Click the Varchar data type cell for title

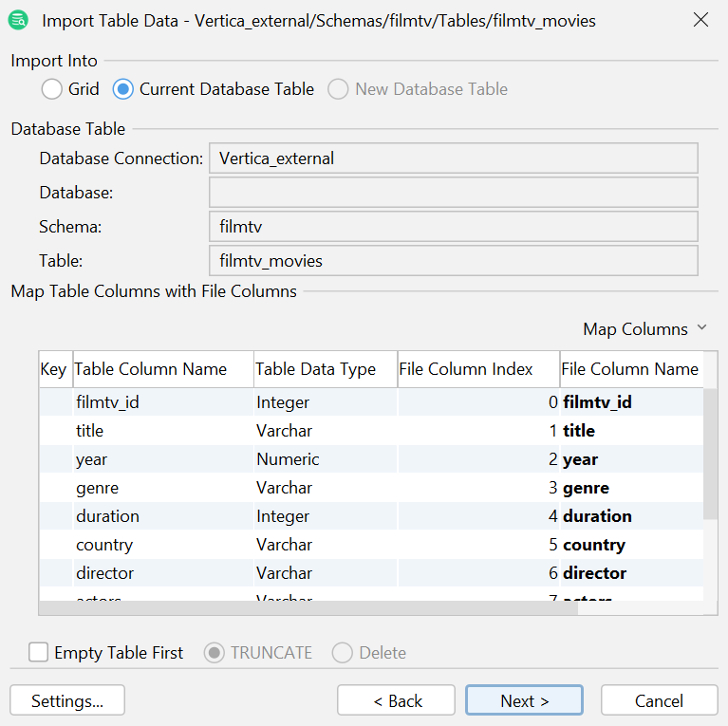tap(326, 430)
